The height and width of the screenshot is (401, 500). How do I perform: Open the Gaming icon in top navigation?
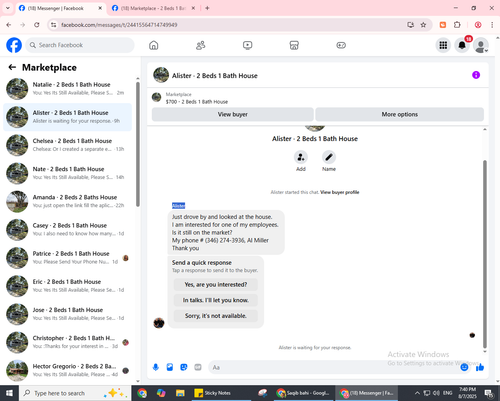coord(341,45)
